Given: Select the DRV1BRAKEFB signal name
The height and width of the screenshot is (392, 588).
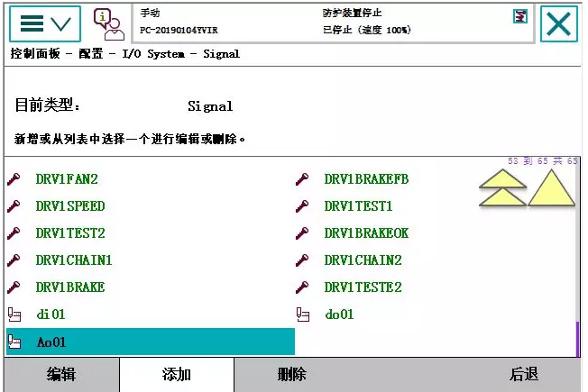Looking at the screenshot, I should click(366, 179).
